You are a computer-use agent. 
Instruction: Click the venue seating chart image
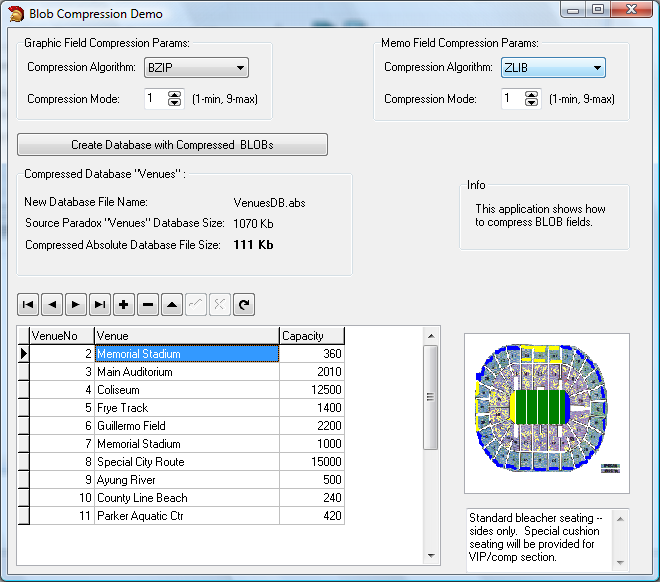pyautogui.click(x=547, y=412)
